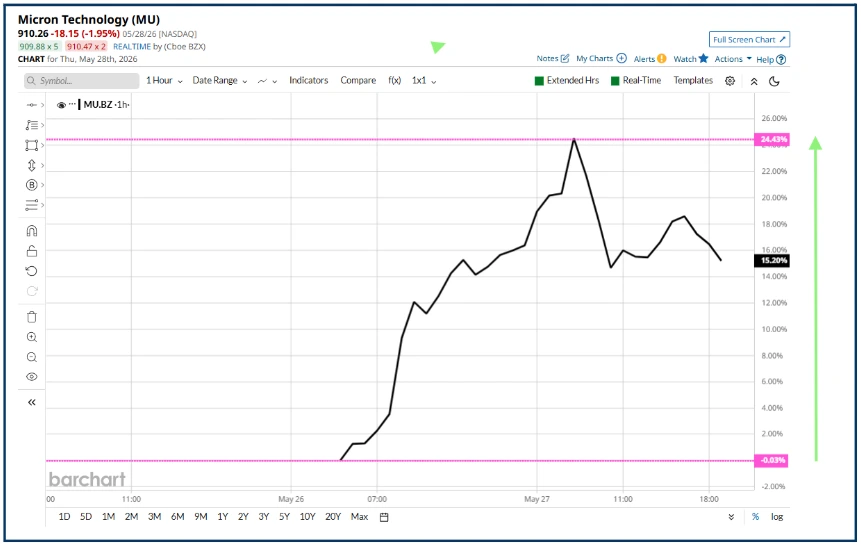The height and width of the screenshot is (545, 861).
Task: Toggle the Real-Time checkbox
Action: click(615, 81)
